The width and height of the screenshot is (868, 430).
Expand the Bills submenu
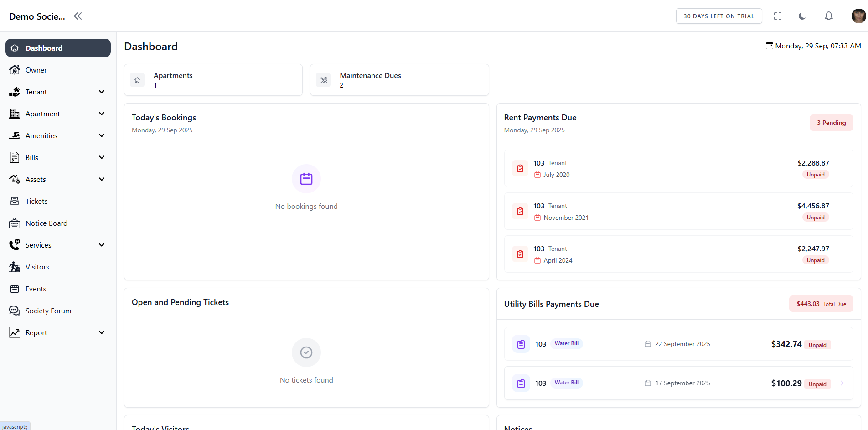[x=102, y=157]
